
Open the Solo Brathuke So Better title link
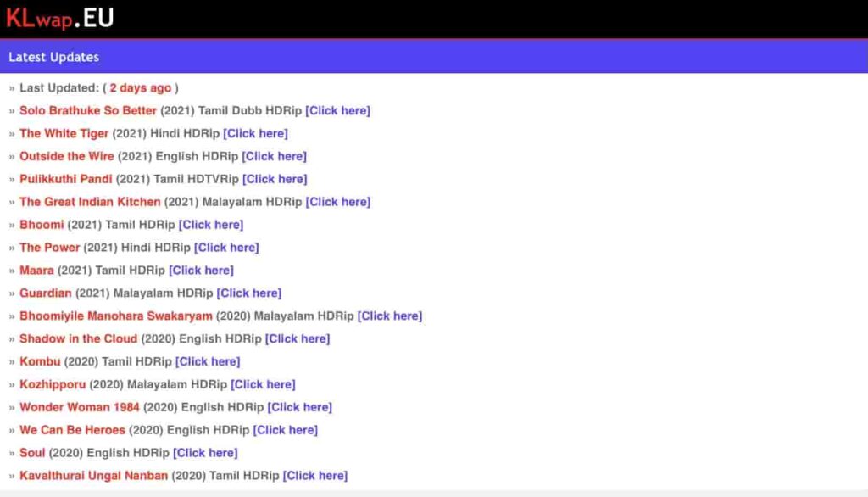(x=88, y=111)
